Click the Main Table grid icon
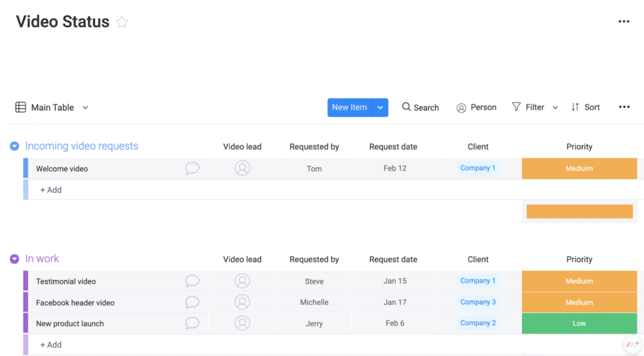Viewport: 644px width, 356px height. (x=20, y=107)
